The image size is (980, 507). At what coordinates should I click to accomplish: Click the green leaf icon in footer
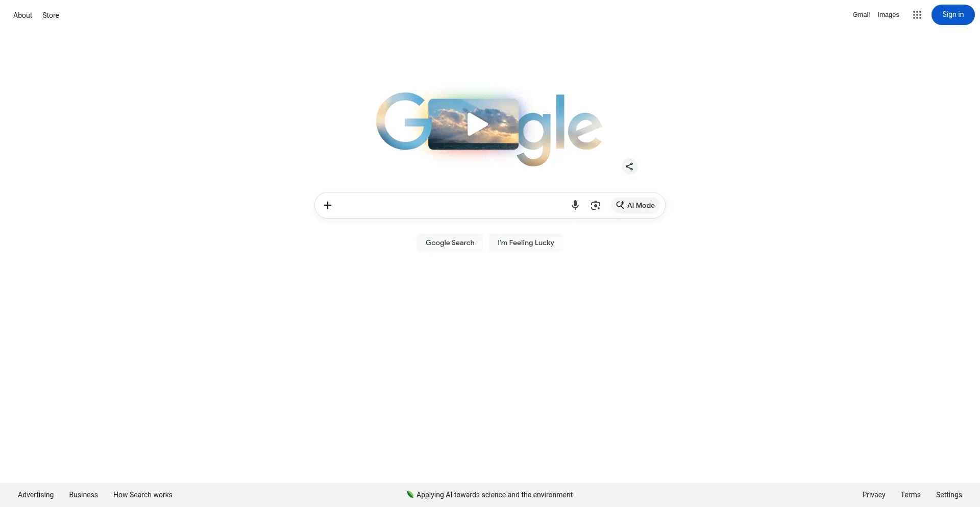tap(410, 494)
